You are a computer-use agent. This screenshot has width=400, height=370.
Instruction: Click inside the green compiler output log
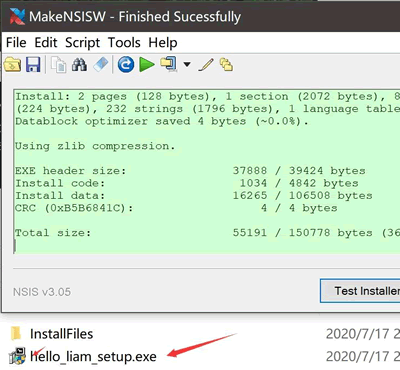tap(207, 171)
